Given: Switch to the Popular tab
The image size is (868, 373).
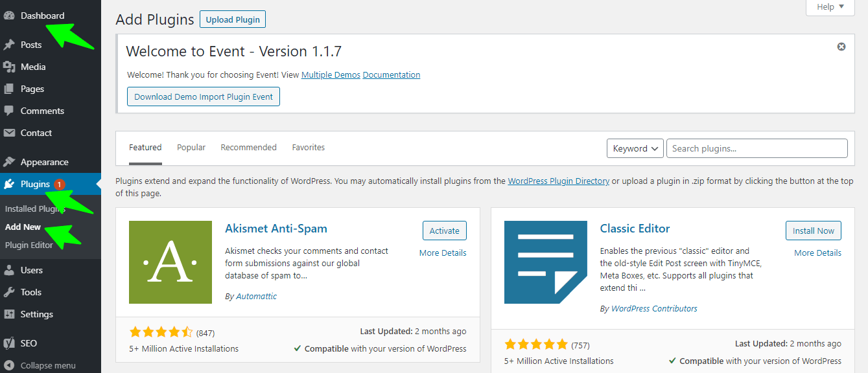Looking at the screenshot, I should click(x=191, y=148).
